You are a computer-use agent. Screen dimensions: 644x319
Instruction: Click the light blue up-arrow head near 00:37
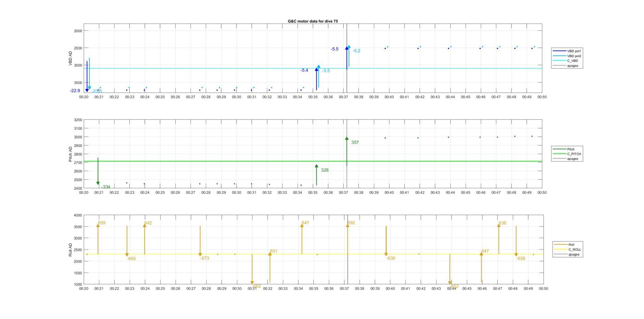click(349, 47)
